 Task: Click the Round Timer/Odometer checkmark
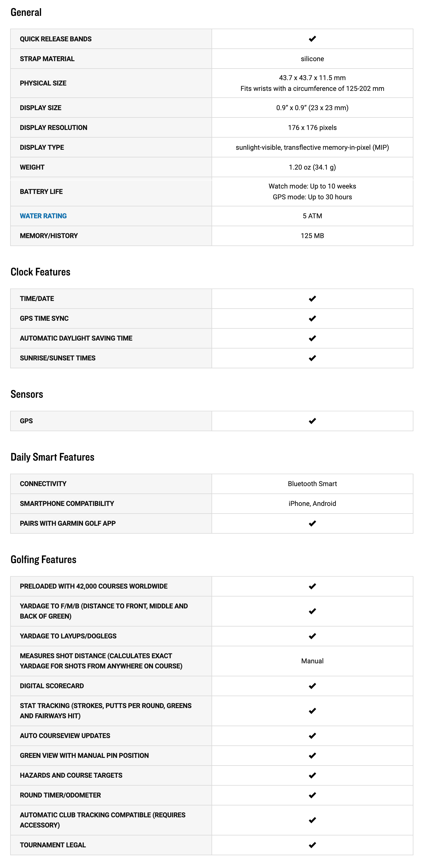point(312,795)
